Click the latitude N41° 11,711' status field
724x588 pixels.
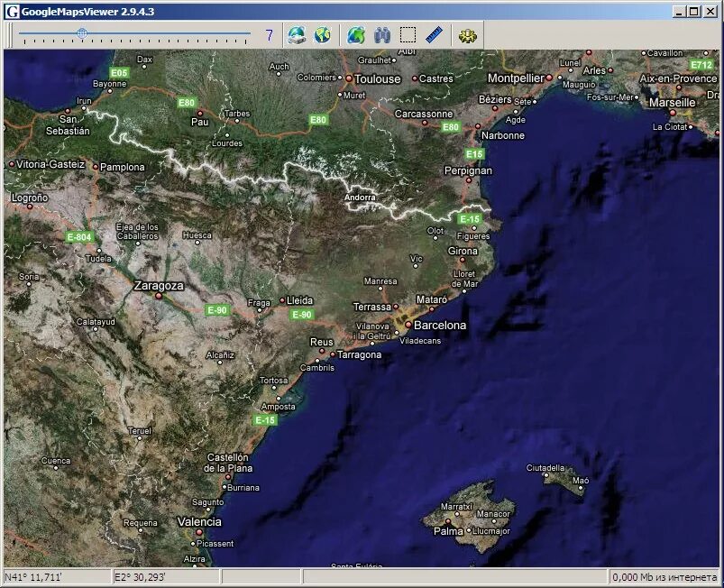[x=58, y=577]
